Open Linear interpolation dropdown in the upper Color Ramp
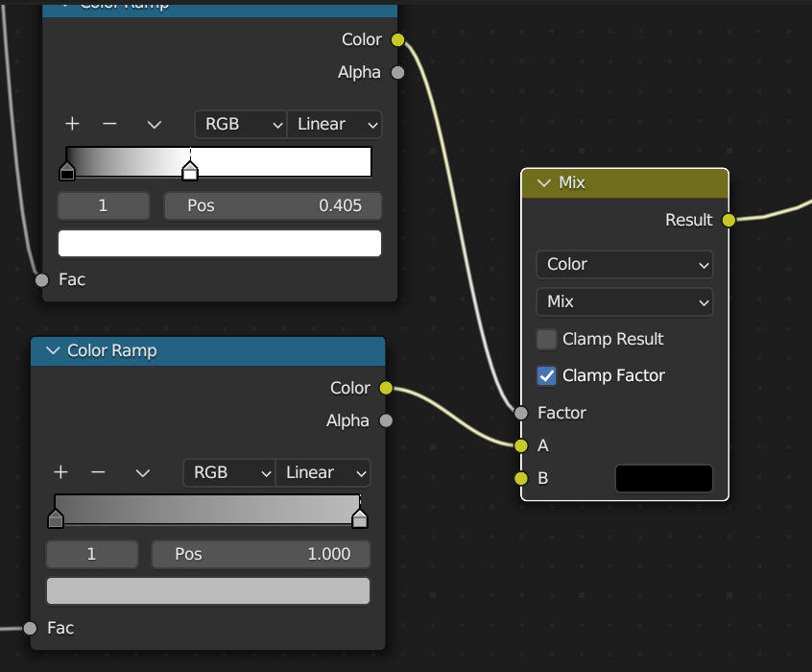 (x=335, y=125)
